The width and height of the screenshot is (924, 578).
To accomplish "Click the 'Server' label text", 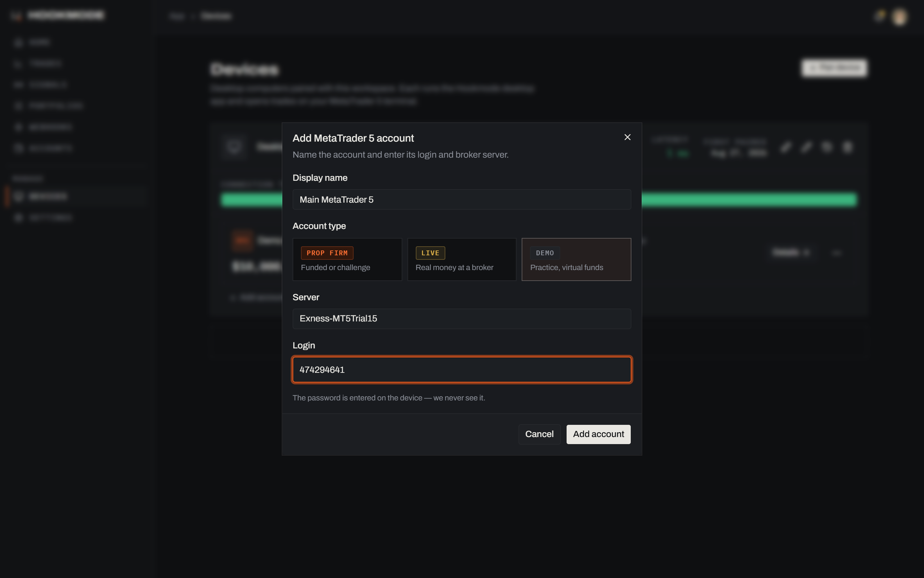I will pyautogui.click(x=306, y=297).
